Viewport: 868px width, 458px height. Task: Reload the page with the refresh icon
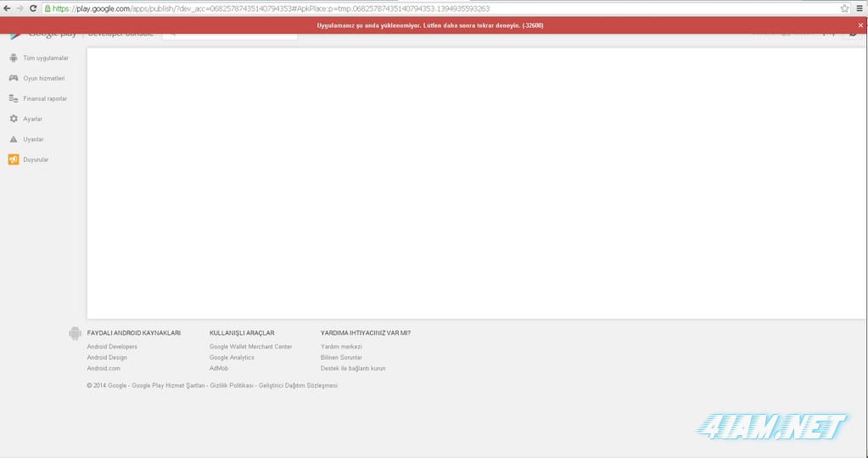33,8
